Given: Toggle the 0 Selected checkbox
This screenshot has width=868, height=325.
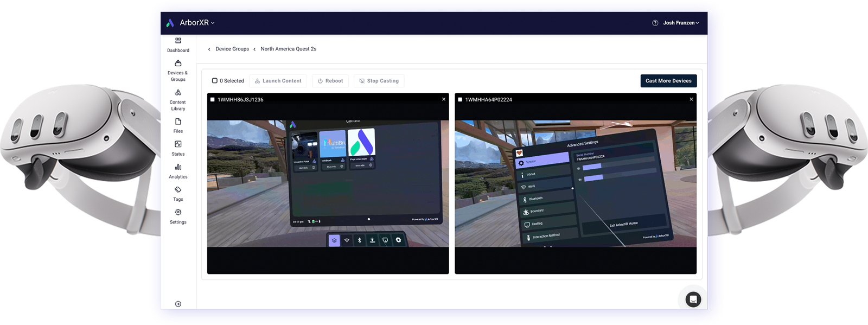Looking at the screenshot, I should [215, 81].
